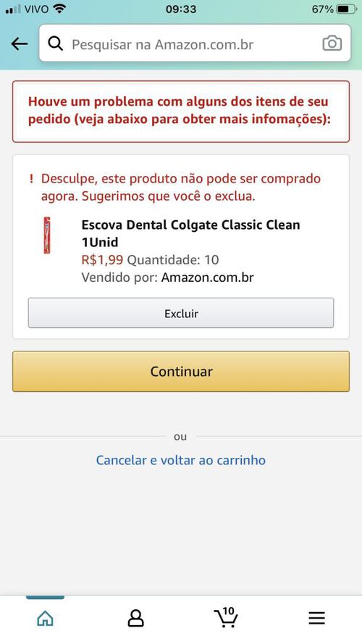Click the Excluir button
Screen dimensions: 362x644
point(181,313)
